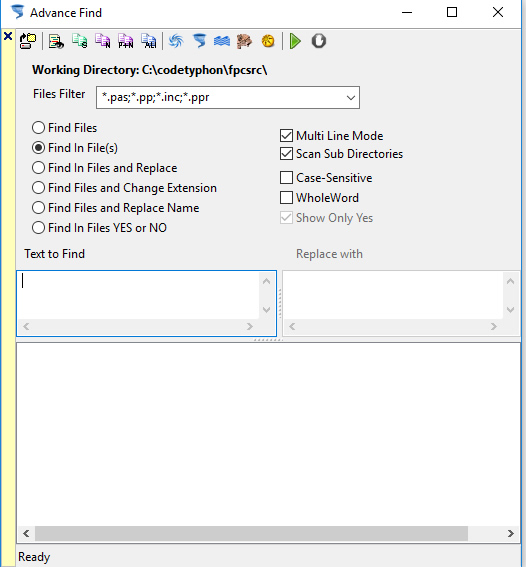Click the green Start search arrow
The image size is (526, 567).
295,41
